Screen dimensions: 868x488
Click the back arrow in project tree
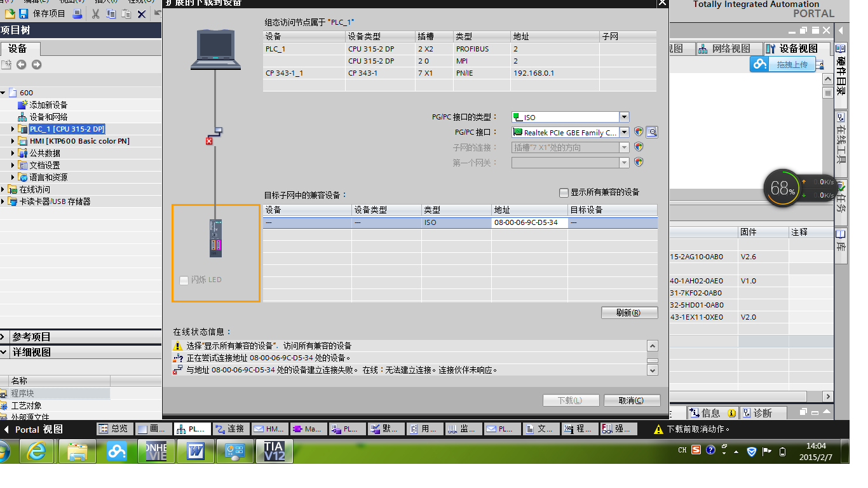click(x=22, y=65)
